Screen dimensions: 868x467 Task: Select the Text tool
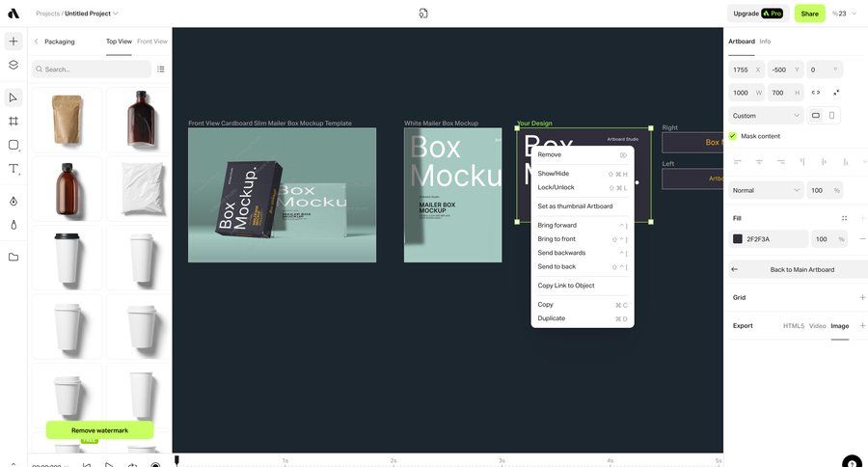click(x=14, y=169)
